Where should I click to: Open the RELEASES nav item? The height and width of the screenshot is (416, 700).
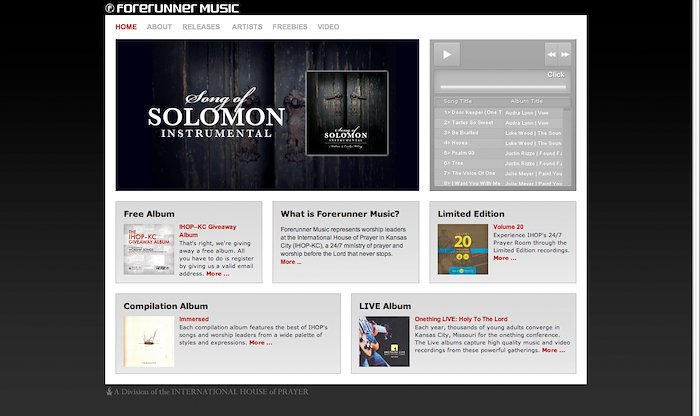[201, 27]
